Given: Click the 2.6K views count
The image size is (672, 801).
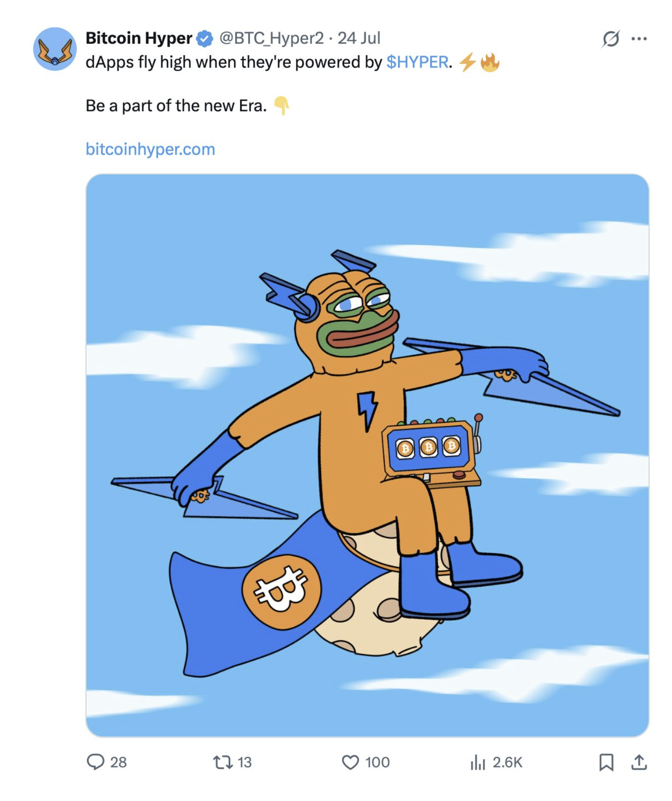Looking at the screenshot, I should tap(507, 763).
